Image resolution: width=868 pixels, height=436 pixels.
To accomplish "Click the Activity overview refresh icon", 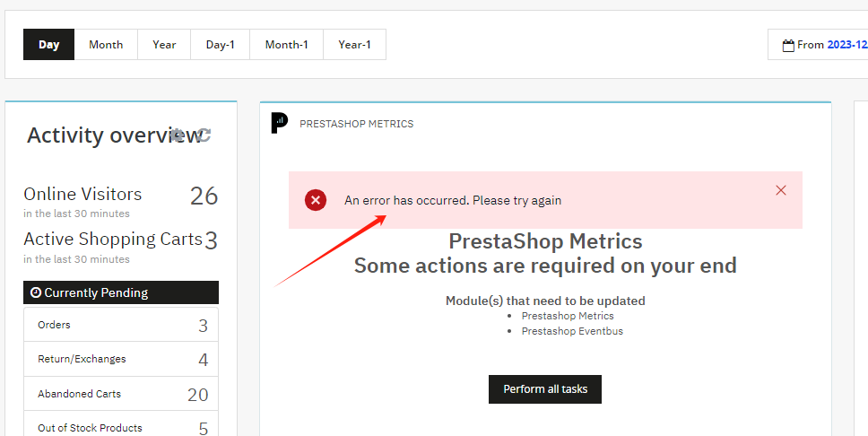I will (204, 135).
